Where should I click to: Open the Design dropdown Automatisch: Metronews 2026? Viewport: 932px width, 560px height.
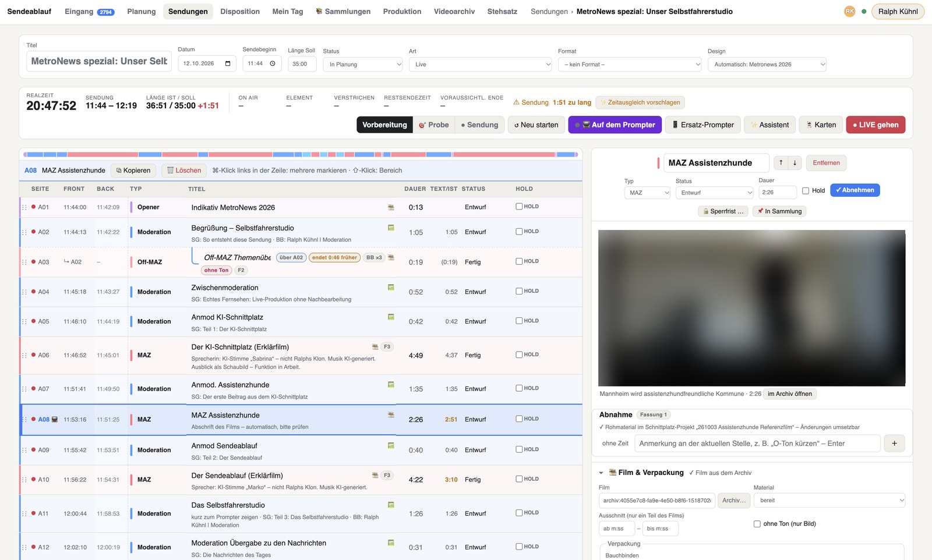pos(767,64)
